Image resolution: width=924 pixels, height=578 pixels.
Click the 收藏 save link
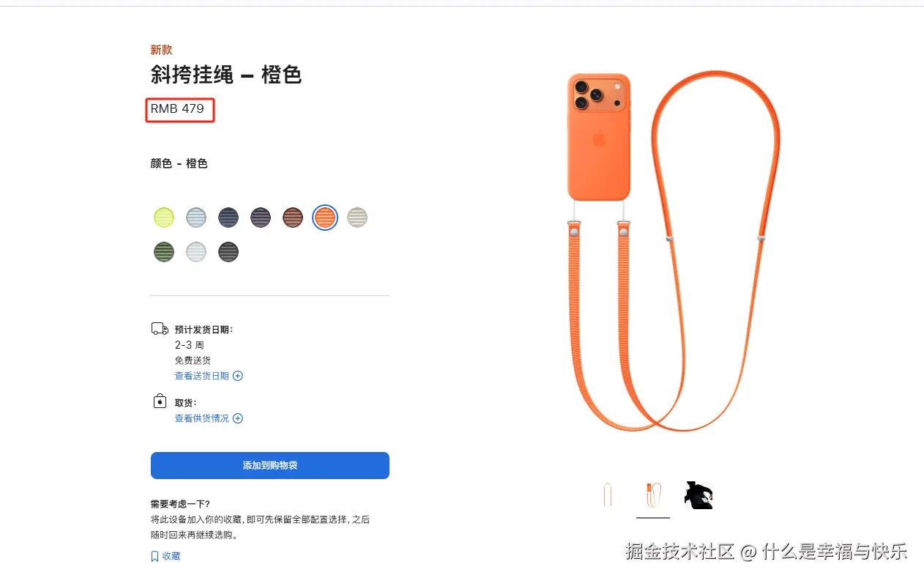(x=171, y=556)
